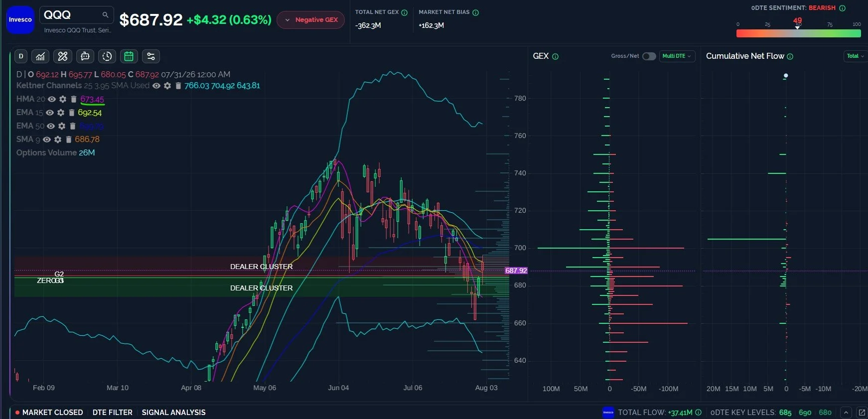Select the 680 key level

[x=825, y=413]
